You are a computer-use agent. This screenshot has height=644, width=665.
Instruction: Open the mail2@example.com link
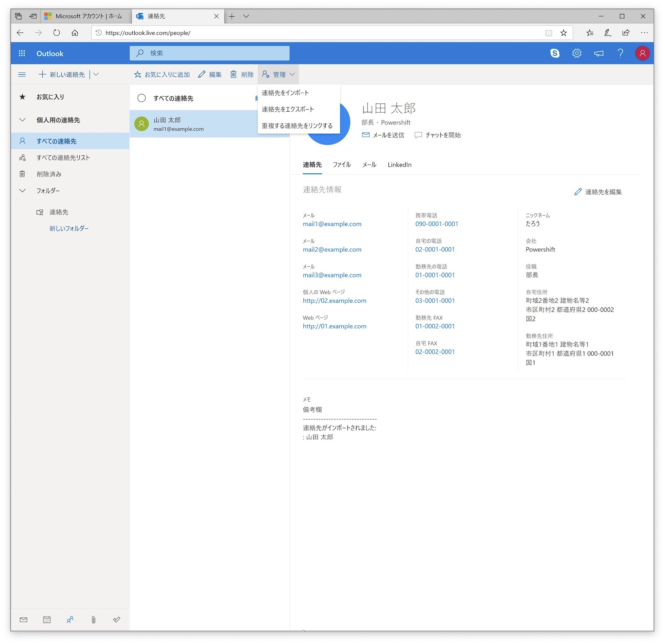(332, 249)
